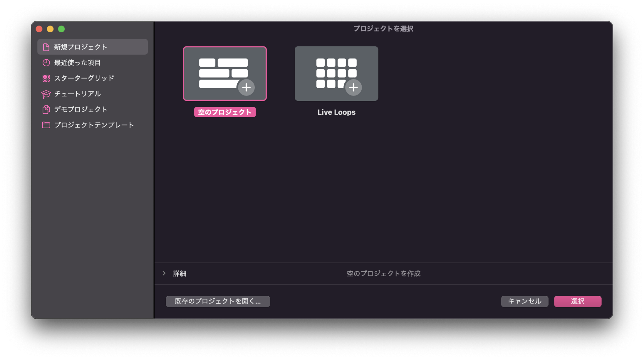Viewport: 644px width, 360px height.
Task: Open 最近使った項目 in the sidebar
Action: (x=78, y=62)
